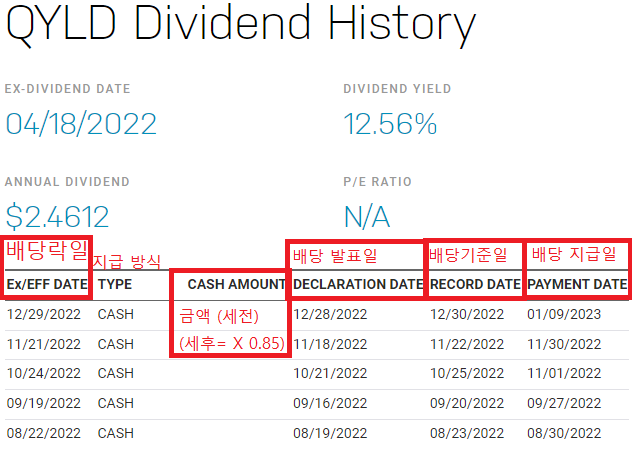The width and height of the screenshot is (632, 449).
Task: Sort by the Ex/EFF DATE column header
Action: [47, 284]
